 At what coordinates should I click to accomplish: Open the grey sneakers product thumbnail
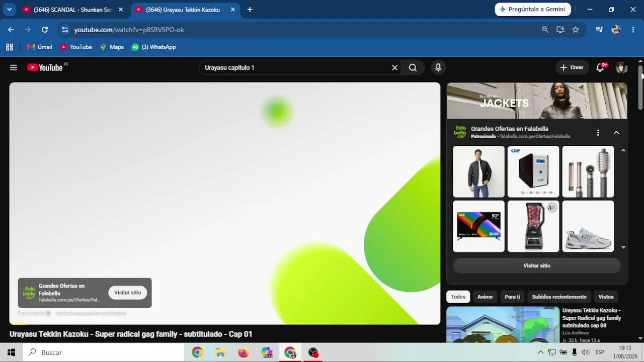click(588, 226)
